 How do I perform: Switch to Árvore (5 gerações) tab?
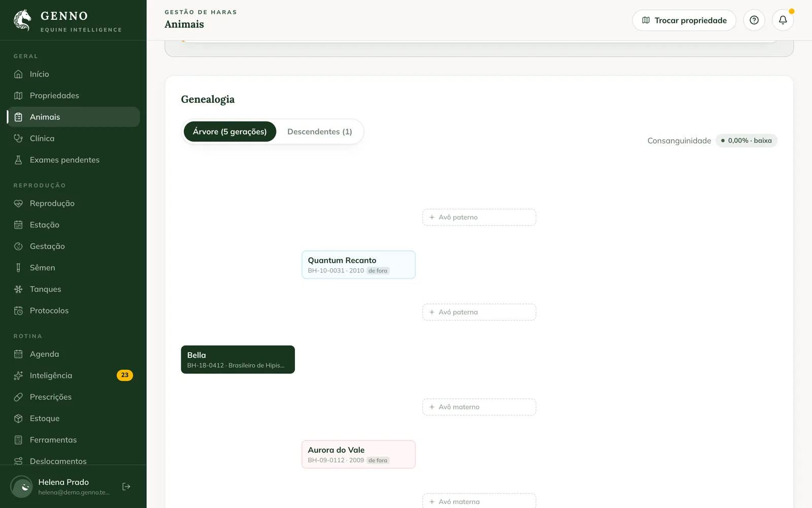click(x=230, y=132)
